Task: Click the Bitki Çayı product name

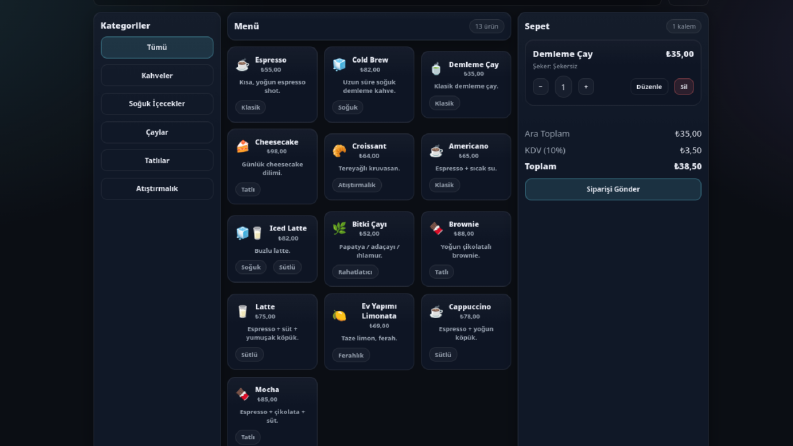Action: 369,224
